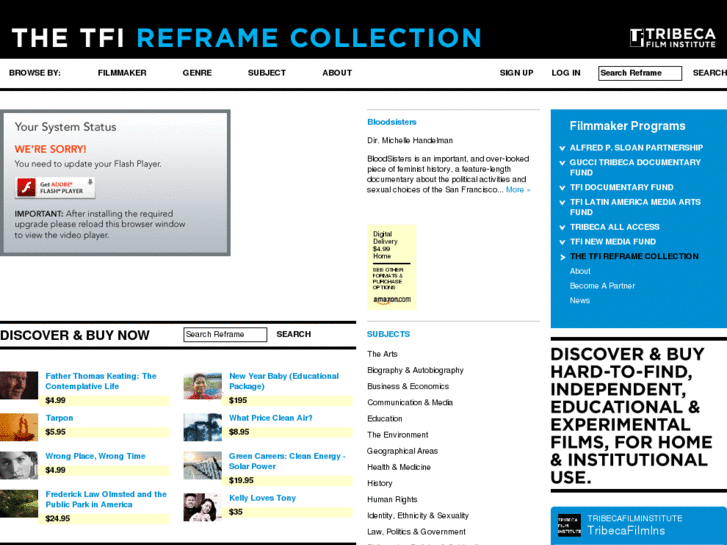Select Geographical Areas subject

click(402, 451)
